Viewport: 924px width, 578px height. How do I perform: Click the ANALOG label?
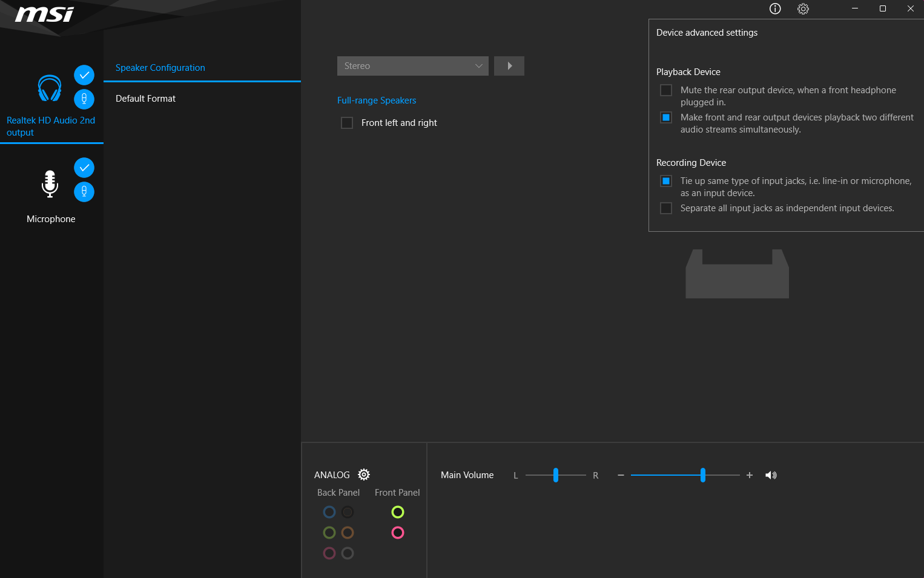tap(332, 475)
